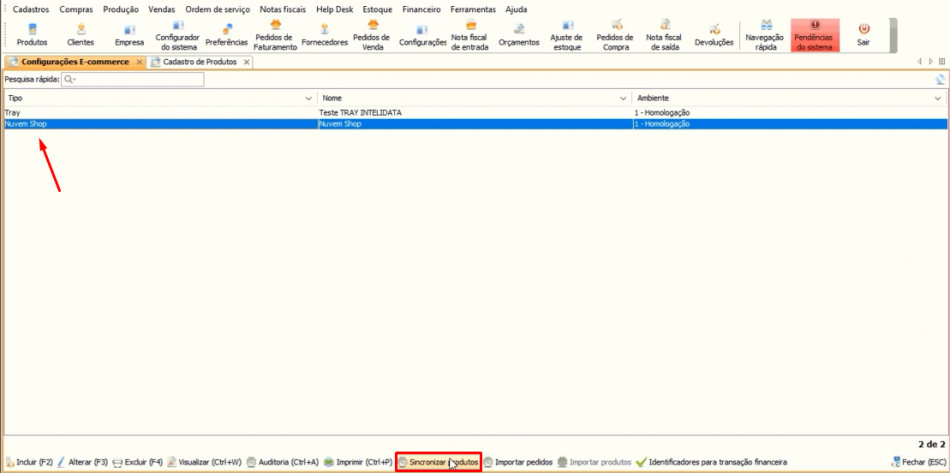The height and width of the screenshot is (473, 950).
Task: Click Importar pedidos button
Action: coord(518,462)
